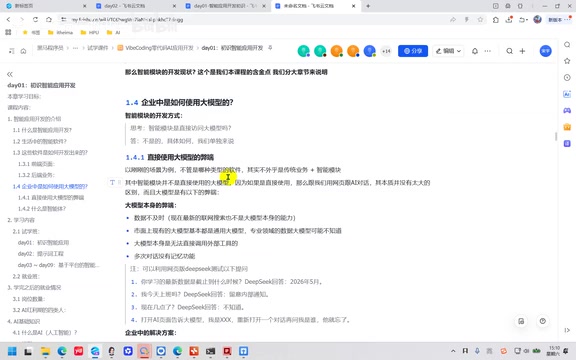This screenshot has height=360, width=576.
Task: Jump to outline item 4.1 什么是AI(人工智能)?
Action: click(45, 332)
